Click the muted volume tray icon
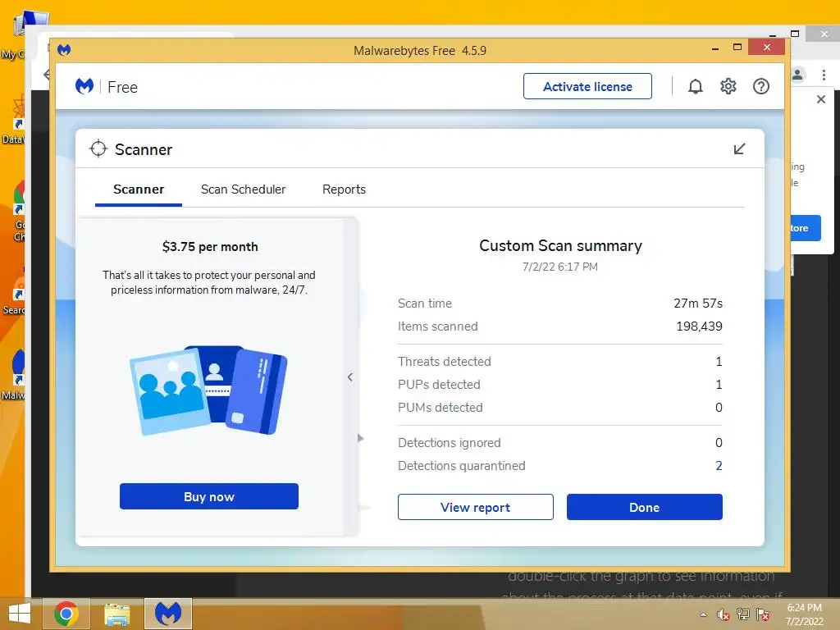840x630 pixels. [723, 614]
